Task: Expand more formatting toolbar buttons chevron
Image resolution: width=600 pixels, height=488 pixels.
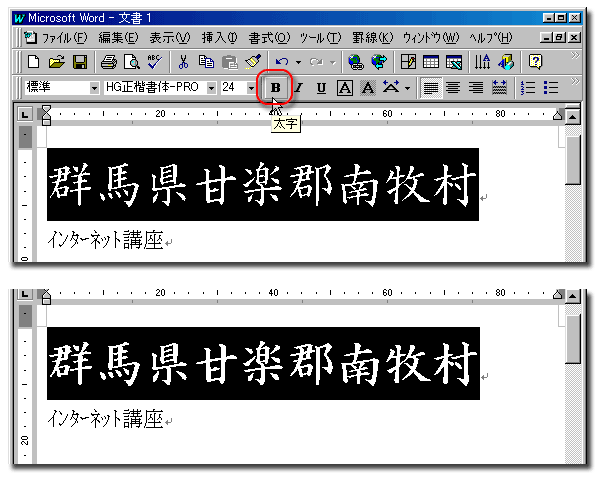Action: tap(574, 82)
